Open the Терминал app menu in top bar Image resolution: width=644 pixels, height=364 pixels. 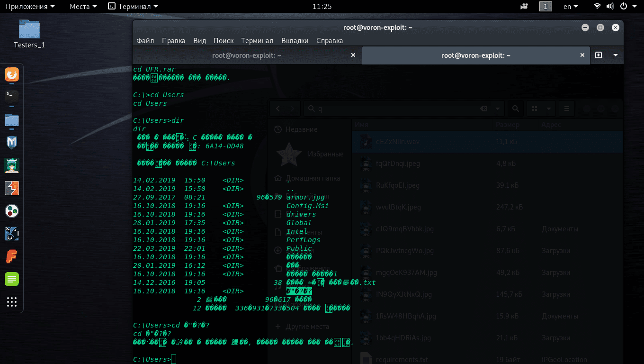(133, 7)
